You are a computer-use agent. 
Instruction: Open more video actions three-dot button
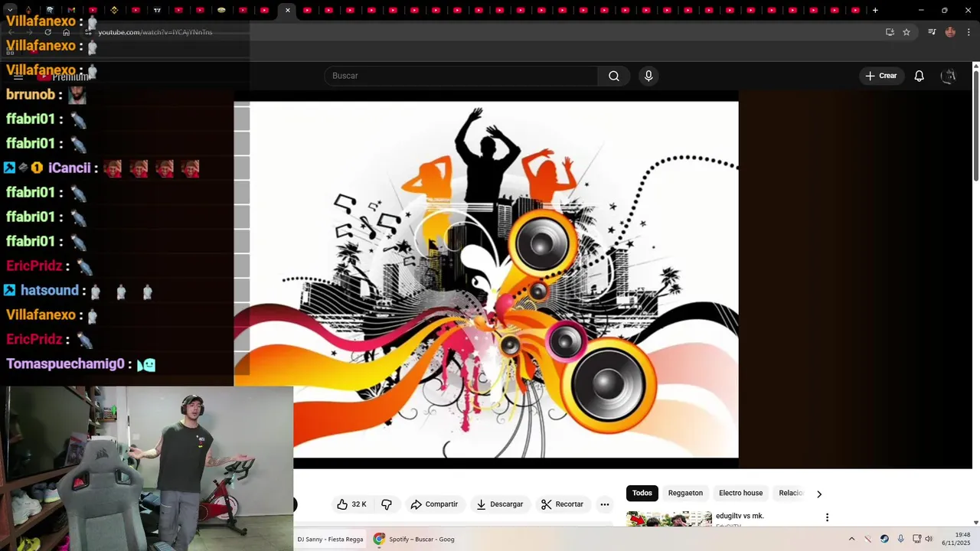point(605,504)
